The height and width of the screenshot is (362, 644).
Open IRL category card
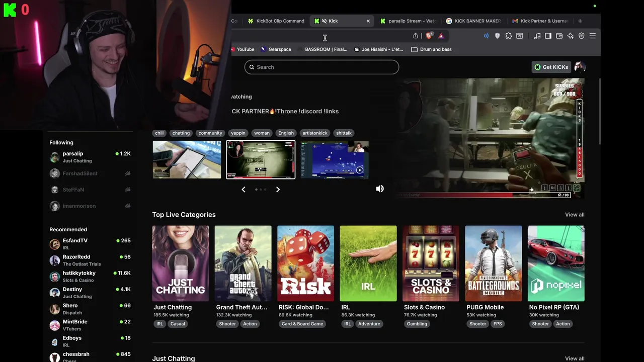pos(368,263)
